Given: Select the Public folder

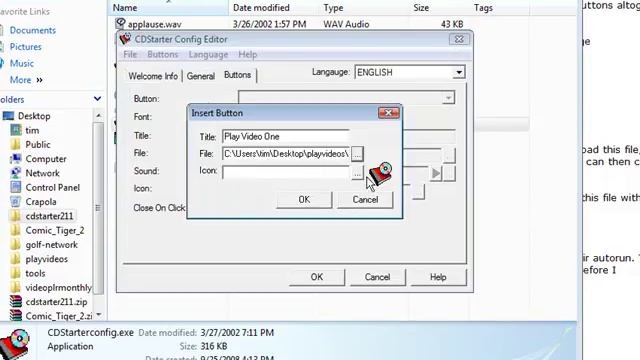Looking at the screenshot, I should [38, 145].
